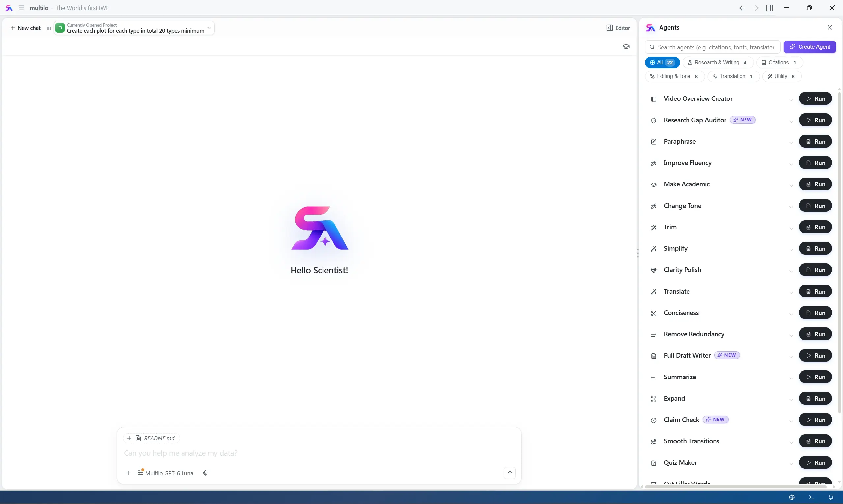
Task: Open the Currently Opened Project dropdown
Action: click(x=134, y=28)
